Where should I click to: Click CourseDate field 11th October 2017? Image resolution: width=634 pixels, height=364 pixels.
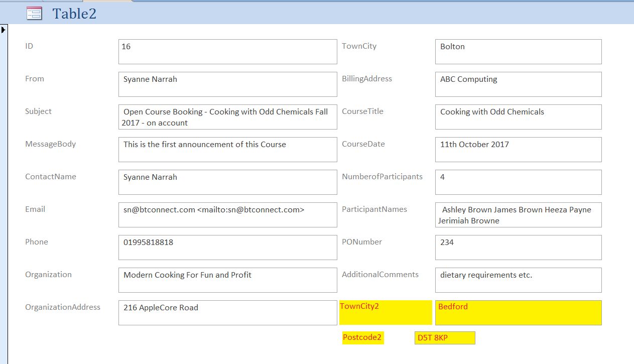tap(519, 150)
